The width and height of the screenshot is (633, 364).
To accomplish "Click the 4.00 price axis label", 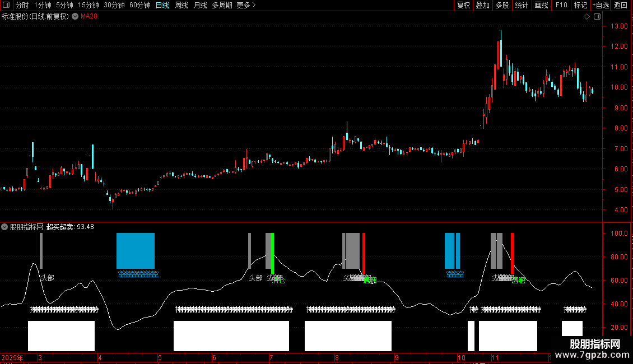I will point(621,210).
